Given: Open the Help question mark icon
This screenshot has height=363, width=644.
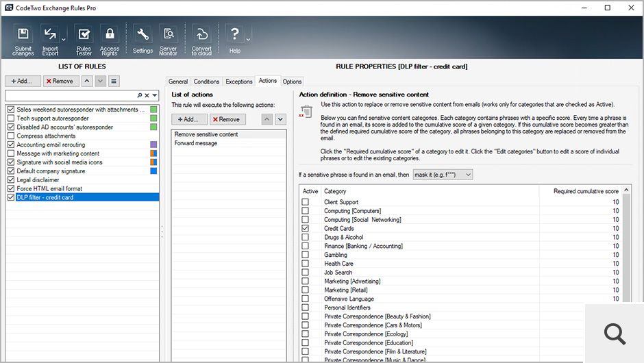Looking at the screenshot, I should click(234, 40).
